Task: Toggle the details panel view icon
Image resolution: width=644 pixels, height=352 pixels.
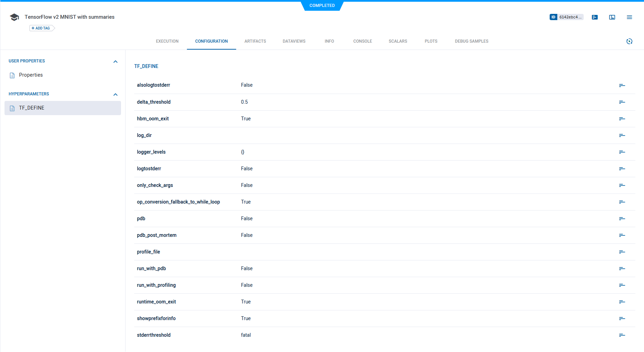Action: 612,17
